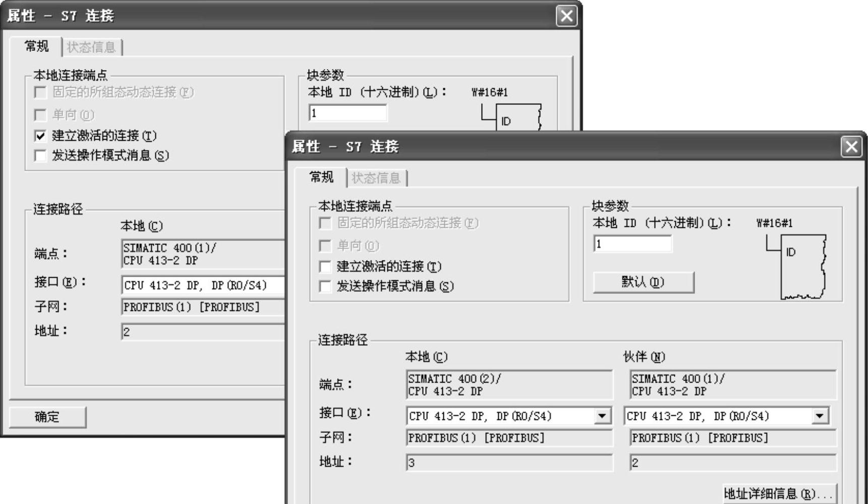Image resolution: width=868 pixels, height=504 pixels.
Task: Switch to 状态信息 tab in the front dialog
Action: click(376, 178)
